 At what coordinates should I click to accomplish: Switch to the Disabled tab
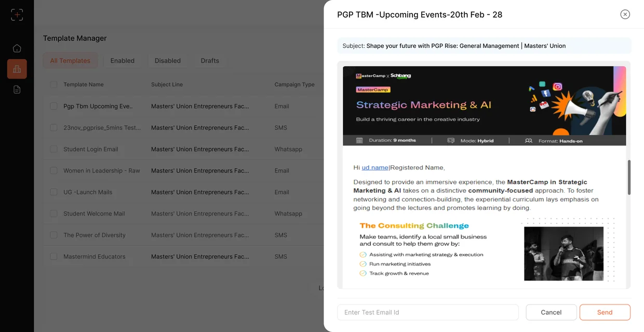[x=168, y=61]
